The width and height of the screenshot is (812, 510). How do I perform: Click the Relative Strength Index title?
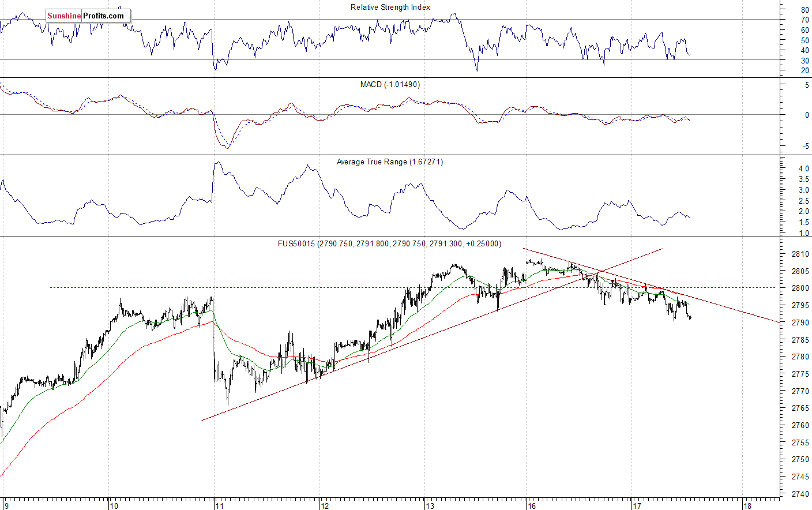pos(390,7)
